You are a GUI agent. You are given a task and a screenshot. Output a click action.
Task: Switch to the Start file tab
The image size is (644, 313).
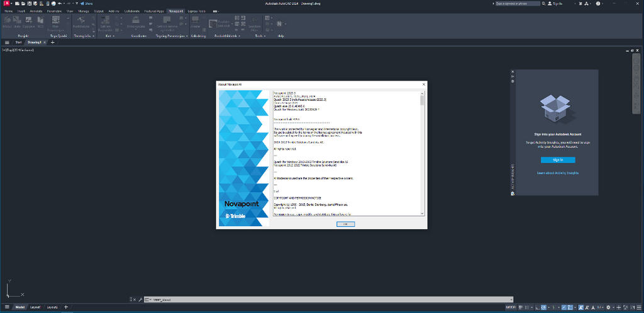pos(19,42)
